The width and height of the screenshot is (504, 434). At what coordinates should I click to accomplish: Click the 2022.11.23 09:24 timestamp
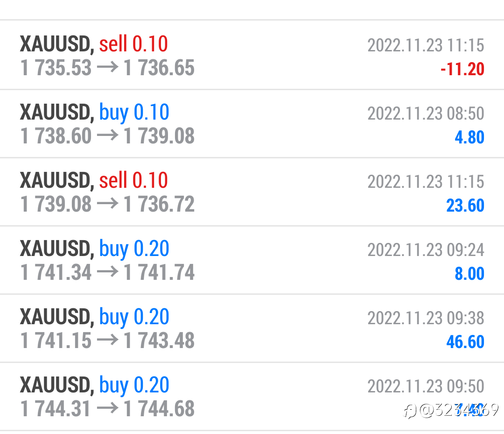[426, 249]
